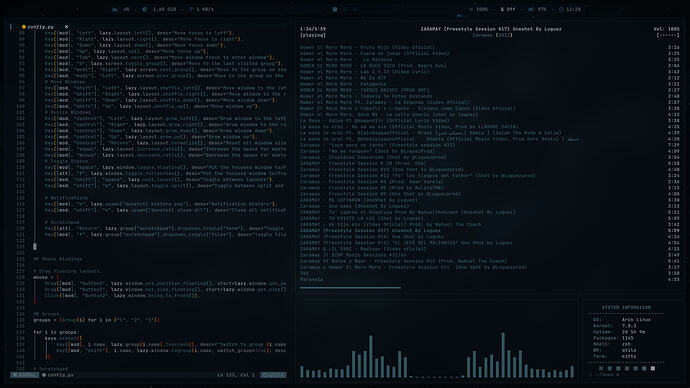The height and width of the screenshot is (388, 690).
Task: Click the language server badge in status line
Action: point(273,375)
